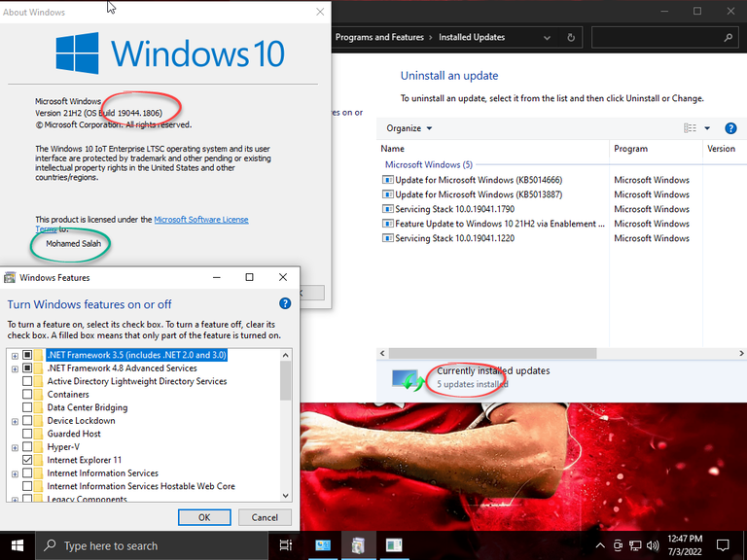Open the view options dropdown arrow
The width and height of the screenshot is (747, 560).
[x=707, y=128]
